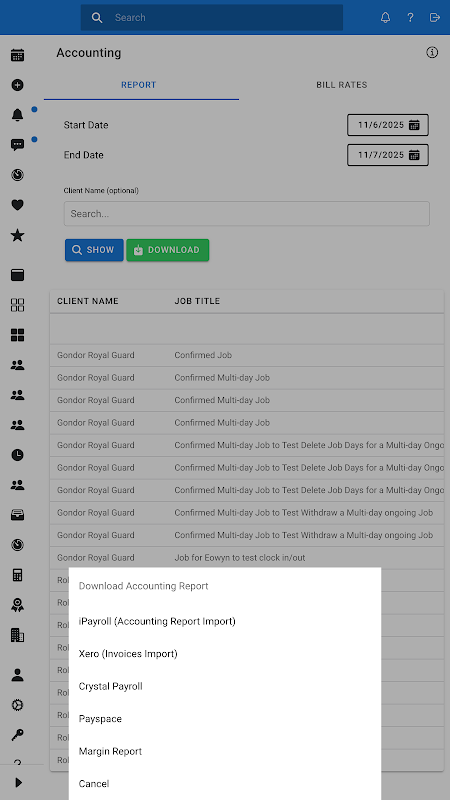Click the 'Accounting' page title
This screenshot has height=800, width=450.
point(89,53)
